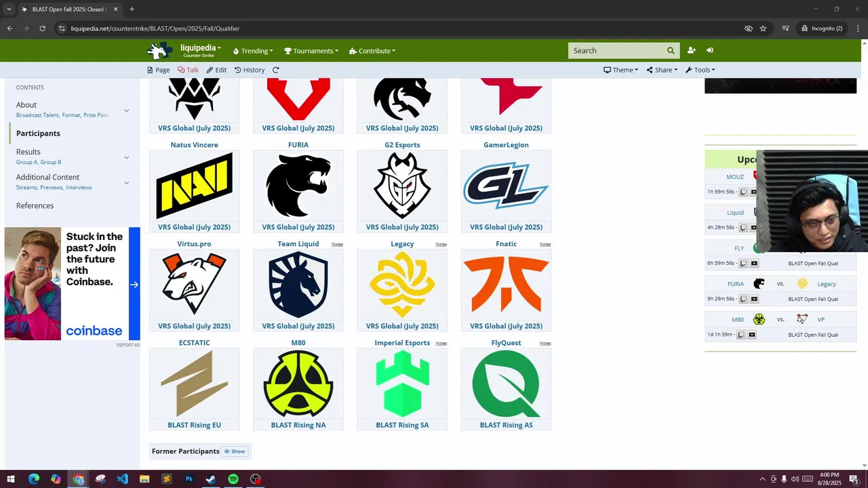Open Photoshop from taskbar

tap(189, 479)
